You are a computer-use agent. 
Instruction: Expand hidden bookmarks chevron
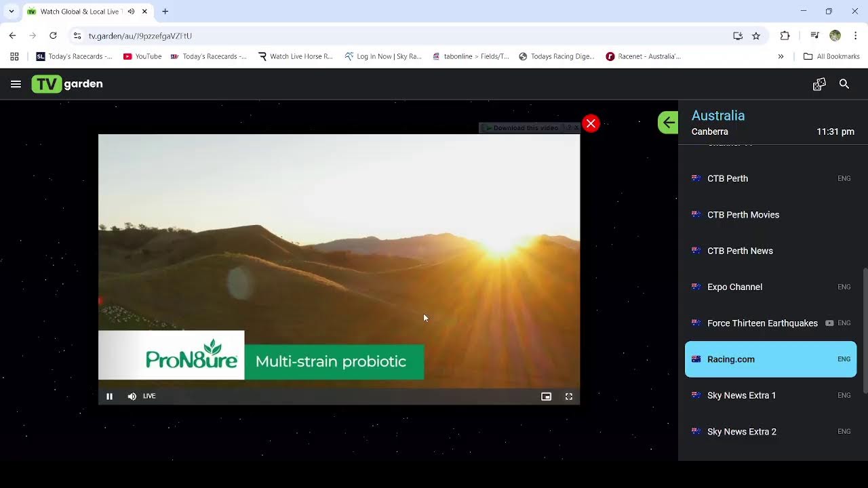pos(781,56)
